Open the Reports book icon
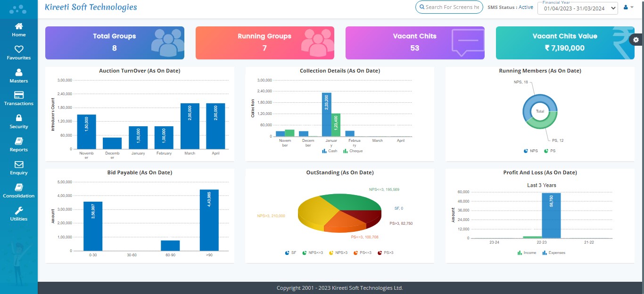This screenshot has height=294, width=644. point(19,141)
